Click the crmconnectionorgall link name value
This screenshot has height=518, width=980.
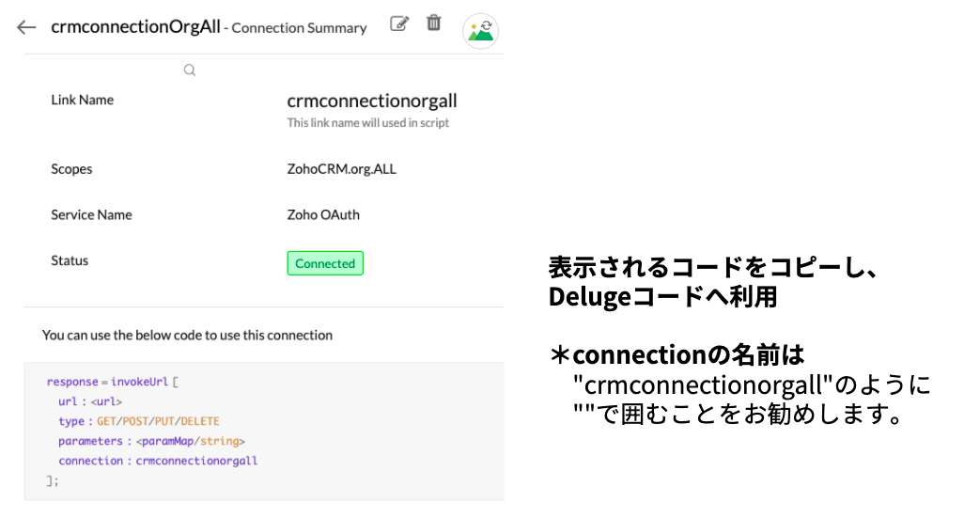[372, 101]
